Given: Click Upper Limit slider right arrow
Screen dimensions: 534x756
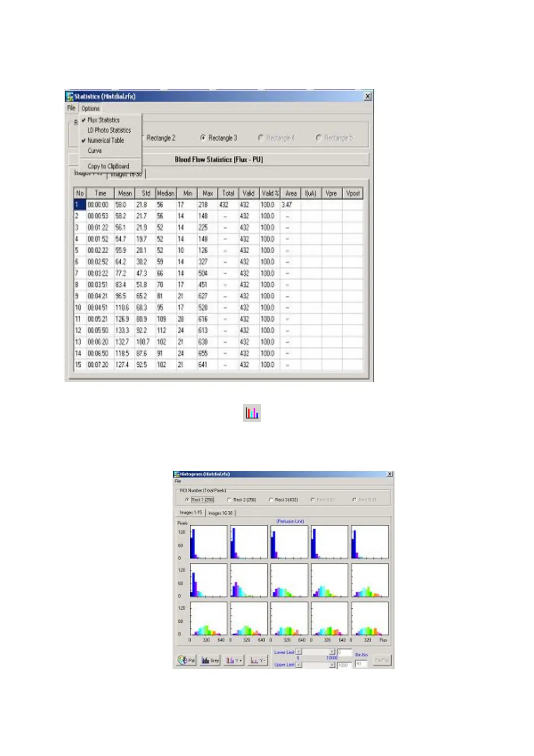Looking at the screenshot, I should point(332,665).
